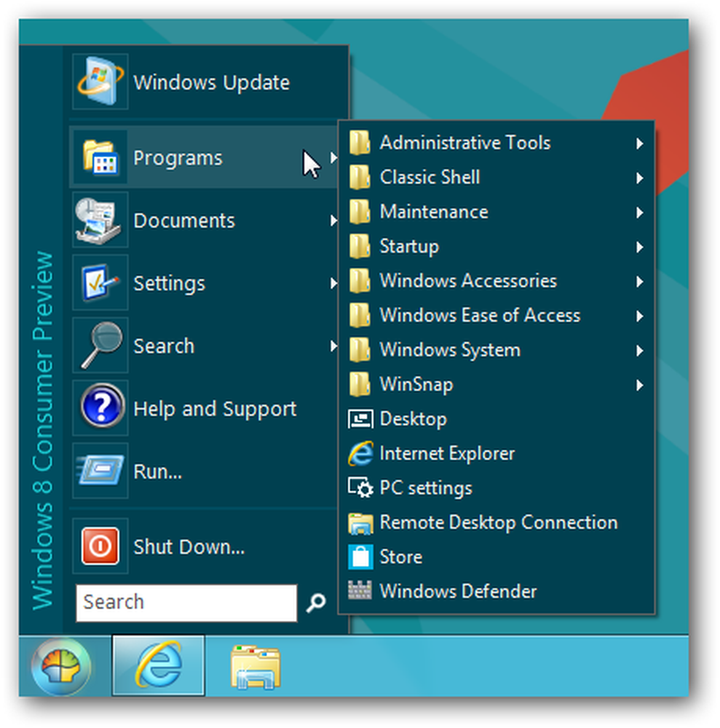720x728 pixels.
Task: Select the WinSnap label text
Action: (416, 385)
